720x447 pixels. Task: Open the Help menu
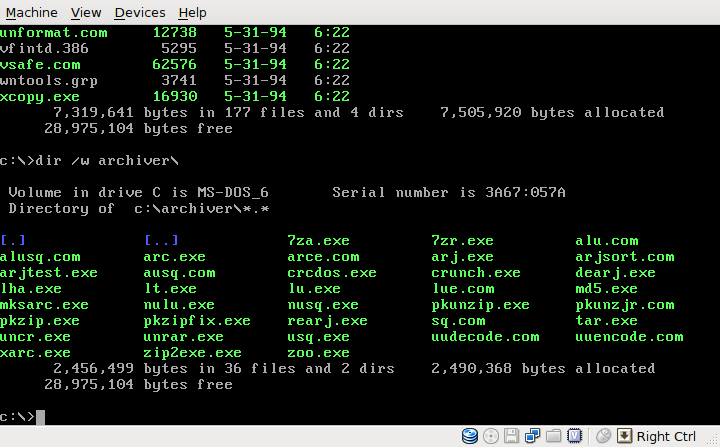(x=192, y=12)
